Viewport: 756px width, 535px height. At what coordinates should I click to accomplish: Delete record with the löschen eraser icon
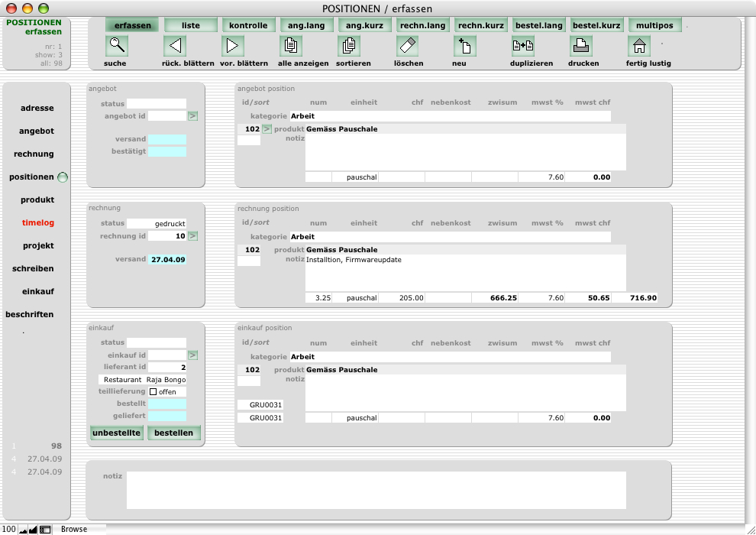pyautogui.click(x=407, y=46)
